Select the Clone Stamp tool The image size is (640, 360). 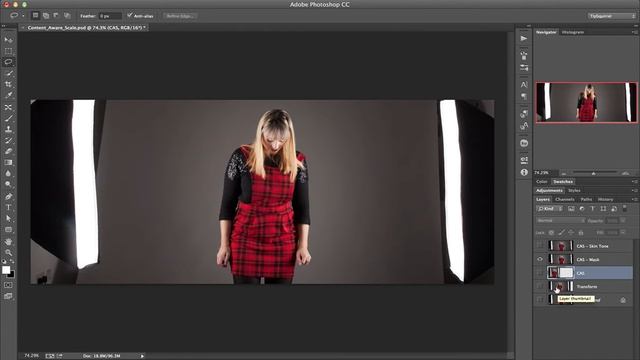click(8, 129)
